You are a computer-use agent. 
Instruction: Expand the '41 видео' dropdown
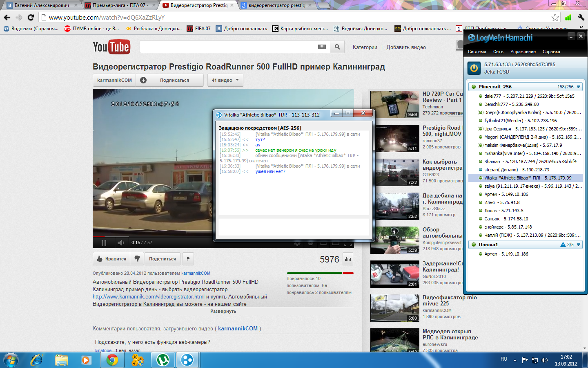point(225,80)
